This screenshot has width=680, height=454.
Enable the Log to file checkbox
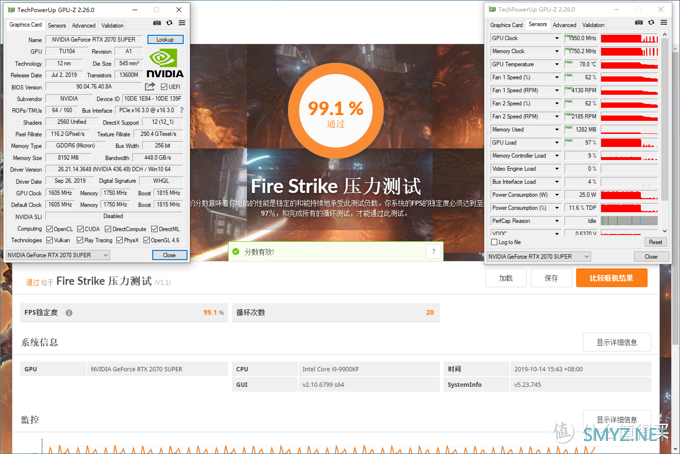pyautogui.click(x=494, y=242)
